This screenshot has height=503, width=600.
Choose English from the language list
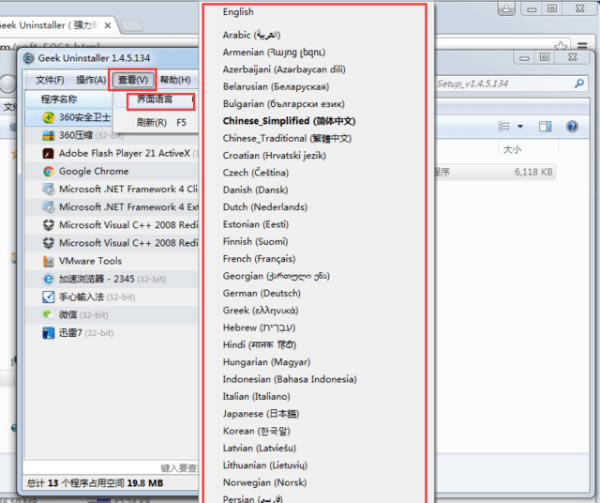tap(238, 12)
